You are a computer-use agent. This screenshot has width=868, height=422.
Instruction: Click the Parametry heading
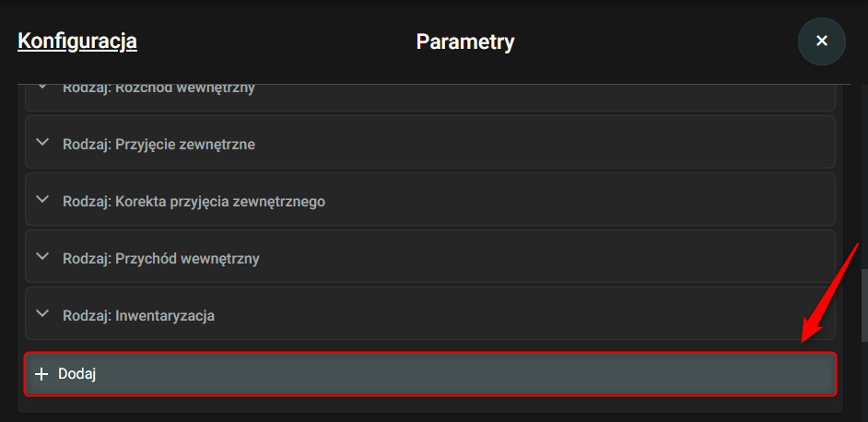pyautogui.click(x=465, y=42)
